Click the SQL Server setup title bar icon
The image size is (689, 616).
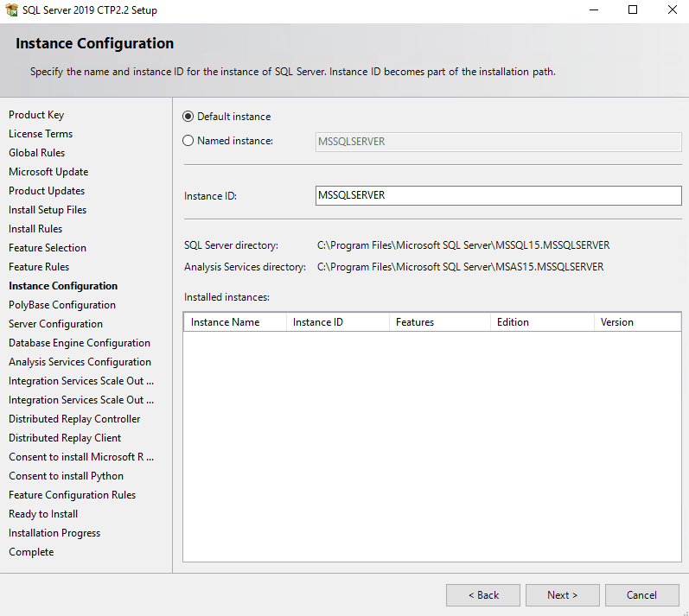click(12, 10)
